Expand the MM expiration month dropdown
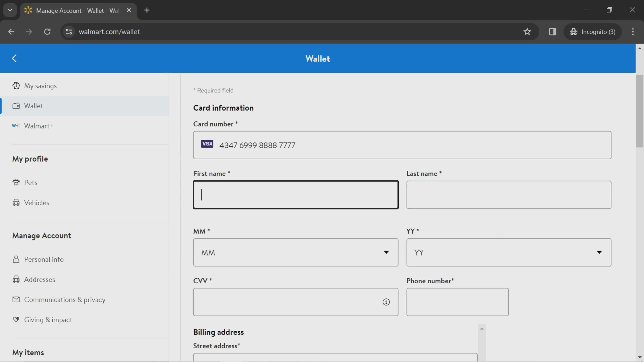Viewport: 644px width, 362px height. 296,252
